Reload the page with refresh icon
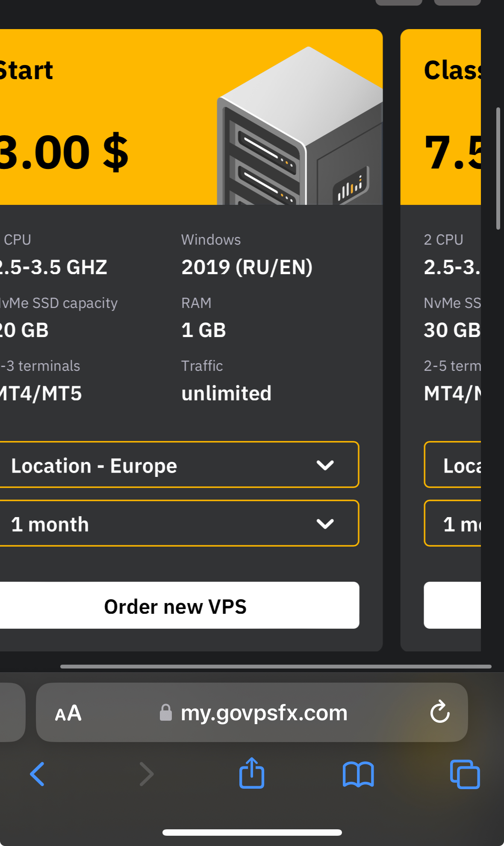504x846 pixels. pos(439,712)
